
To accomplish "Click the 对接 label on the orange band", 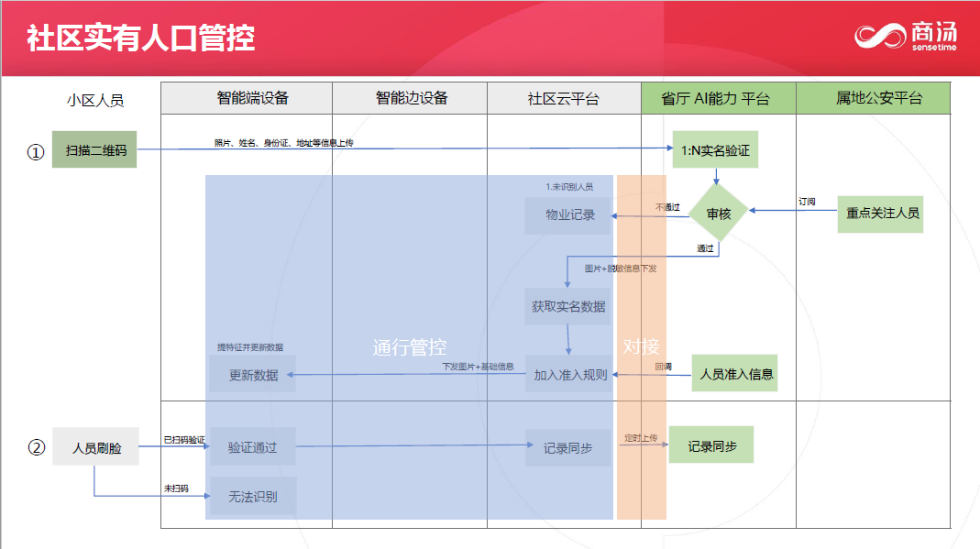I will point(641,346).
